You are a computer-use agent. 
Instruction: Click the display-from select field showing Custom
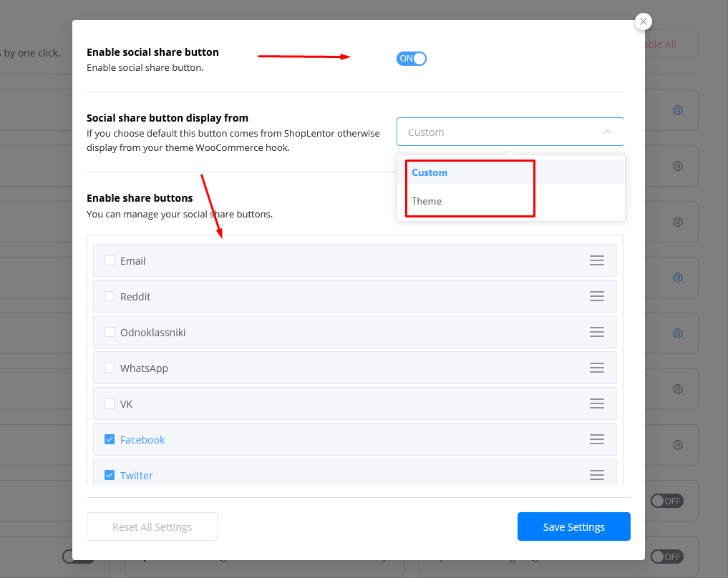501,132
